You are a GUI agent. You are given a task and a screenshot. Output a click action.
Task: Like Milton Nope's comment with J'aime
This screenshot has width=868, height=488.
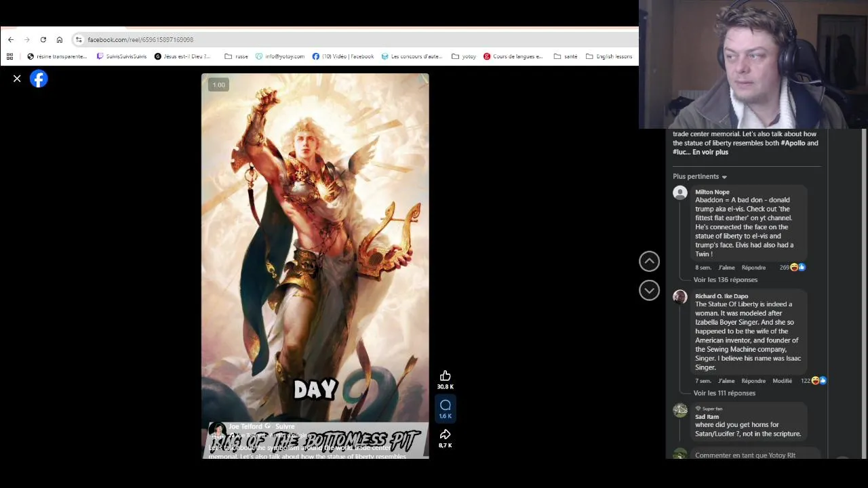coord(726,268)
